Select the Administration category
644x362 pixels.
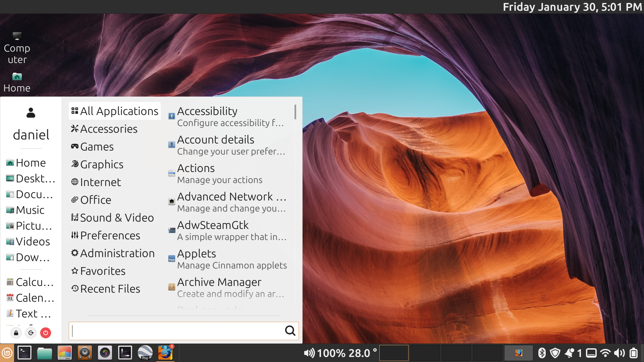coord(113,253)
